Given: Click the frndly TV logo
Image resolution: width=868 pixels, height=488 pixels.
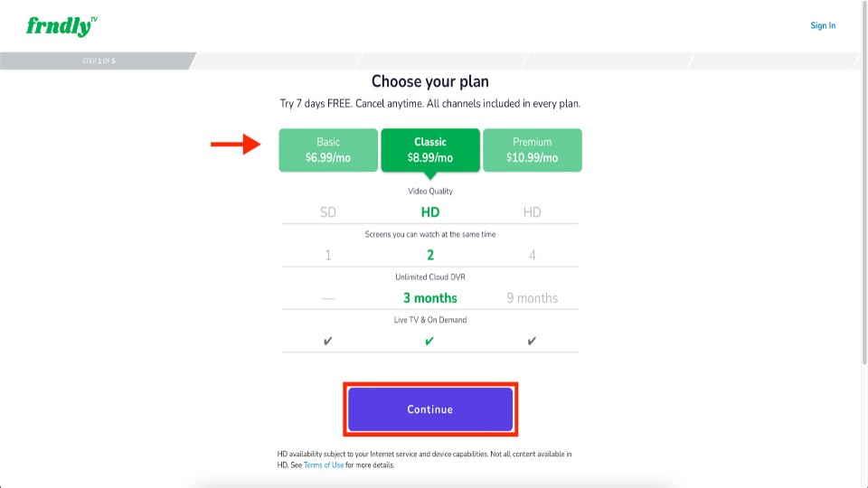Looking at the screenshot, I should 62,26.
